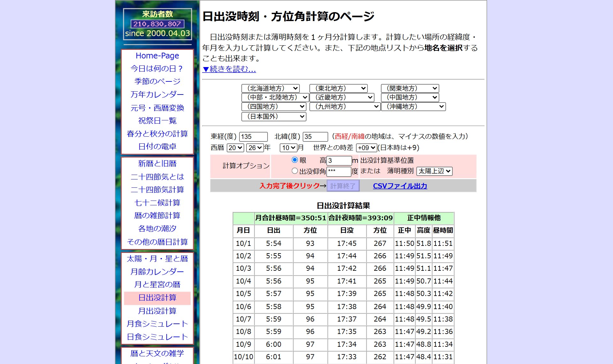Screen dimensions: 613x364
Task: Go to Home-Page in sidebar
Action: [157, 56]
